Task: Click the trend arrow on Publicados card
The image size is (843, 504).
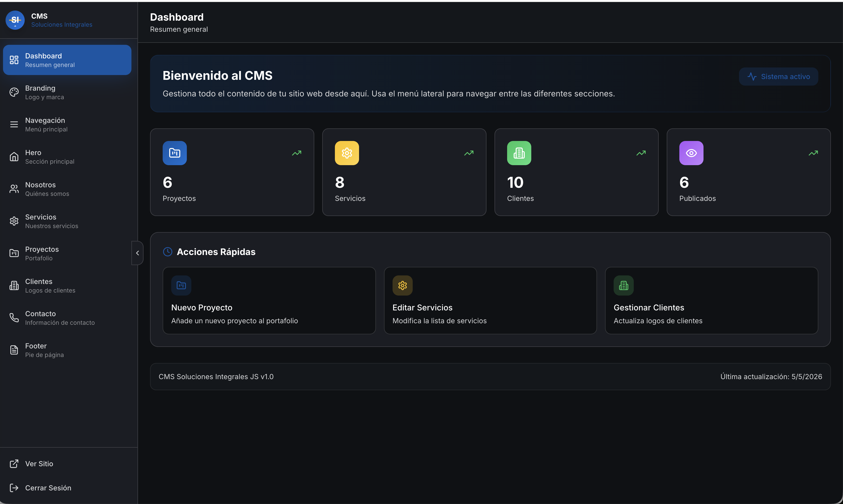Action: (x=813, y=153)
